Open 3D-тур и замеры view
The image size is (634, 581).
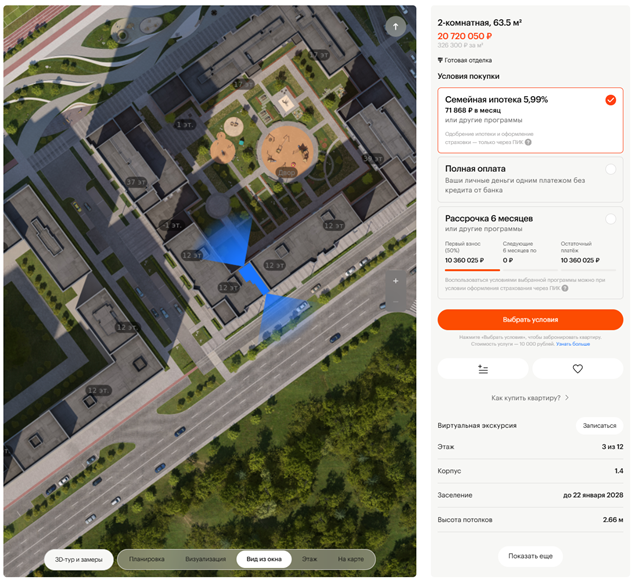(x=78, y=560)
